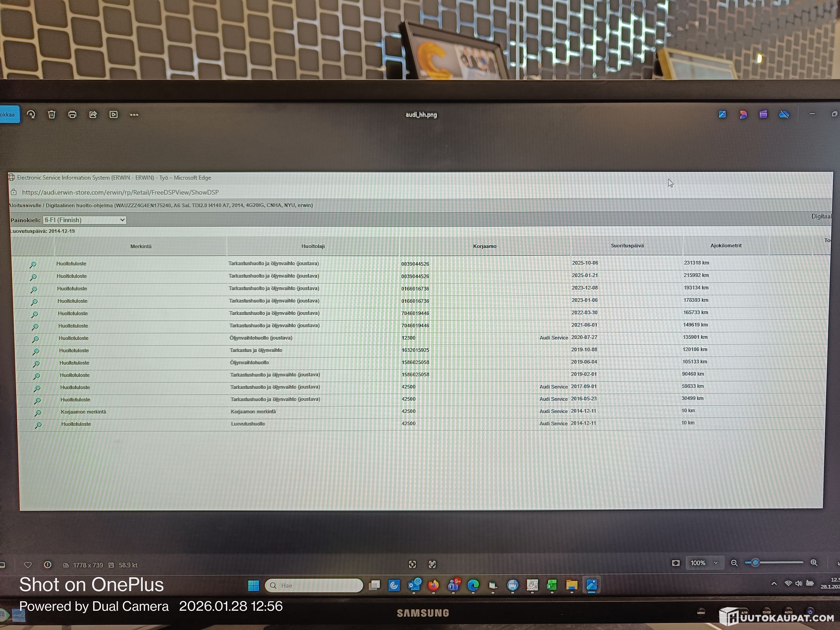Click the zoom out magnifier icon

(x=734, y=563)
